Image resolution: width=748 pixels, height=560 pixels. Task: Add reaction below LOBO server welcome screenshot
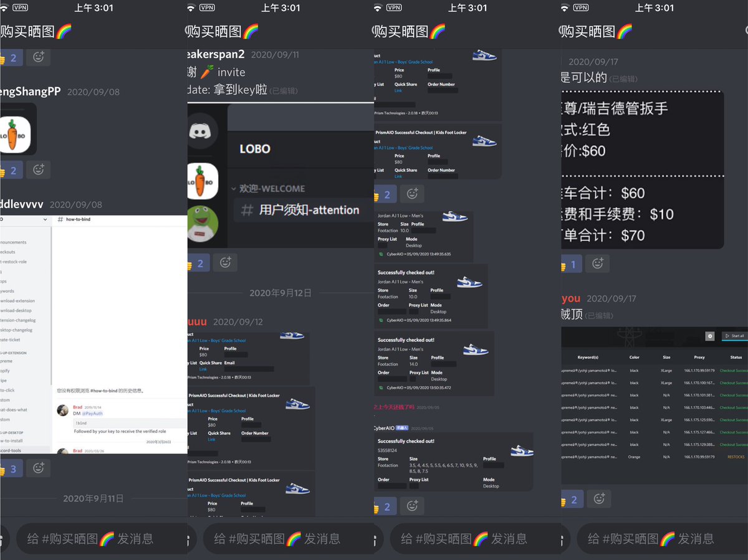225,263
